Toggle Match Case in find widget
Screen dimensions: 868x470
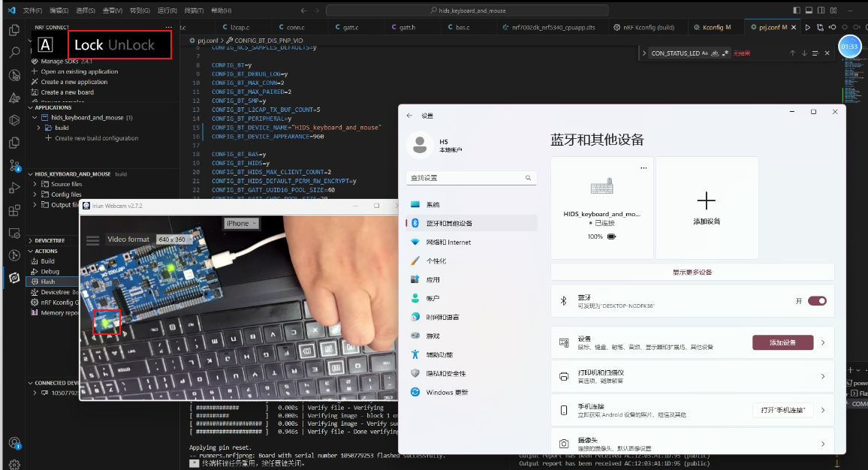click(x=705, y=53)
